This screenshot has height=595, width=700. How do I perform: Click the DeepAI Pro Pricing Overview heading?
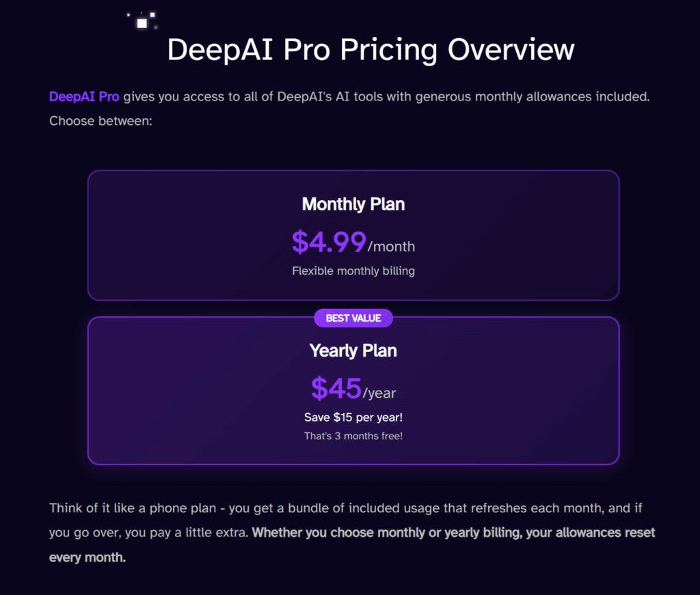(371, 51)
